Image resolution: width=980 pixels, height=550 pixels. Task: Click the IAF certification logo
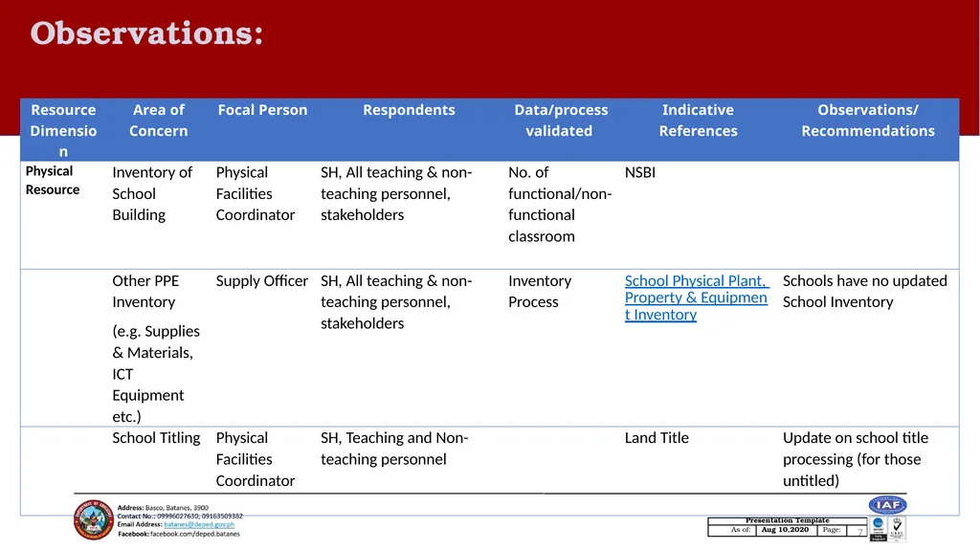pos(887,504)
